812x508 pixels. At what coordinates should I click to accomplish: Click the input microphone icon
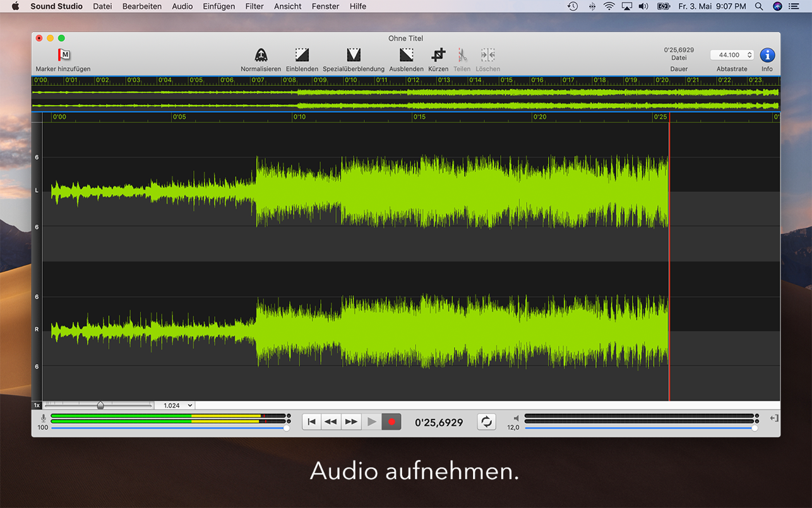43,418
